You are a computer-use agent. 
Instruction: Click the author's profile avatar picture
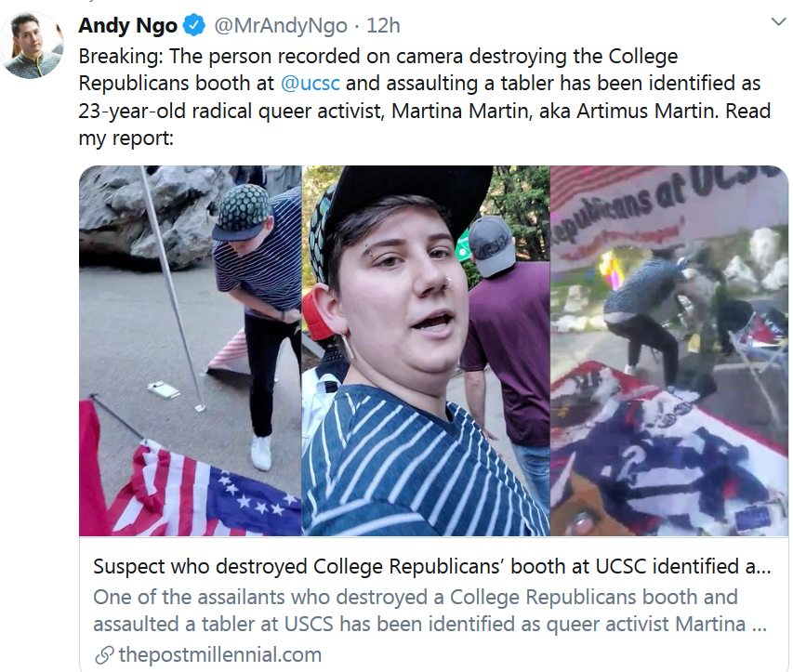tap(32, 46)
